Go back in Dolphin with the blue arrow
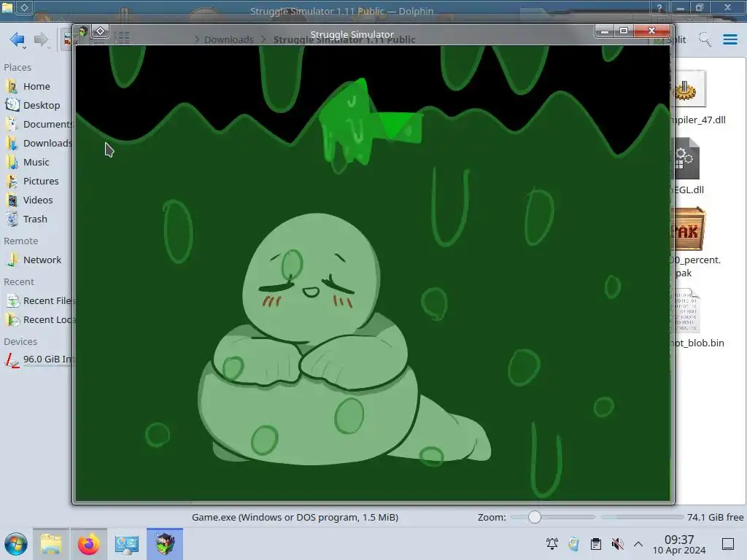Image resolution: width=747 pixels, height=560 pixels. coord(18,39)
